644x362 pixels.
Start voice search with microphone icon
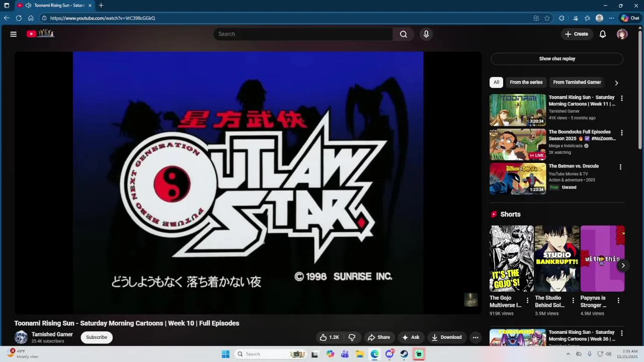click(426, 34)
